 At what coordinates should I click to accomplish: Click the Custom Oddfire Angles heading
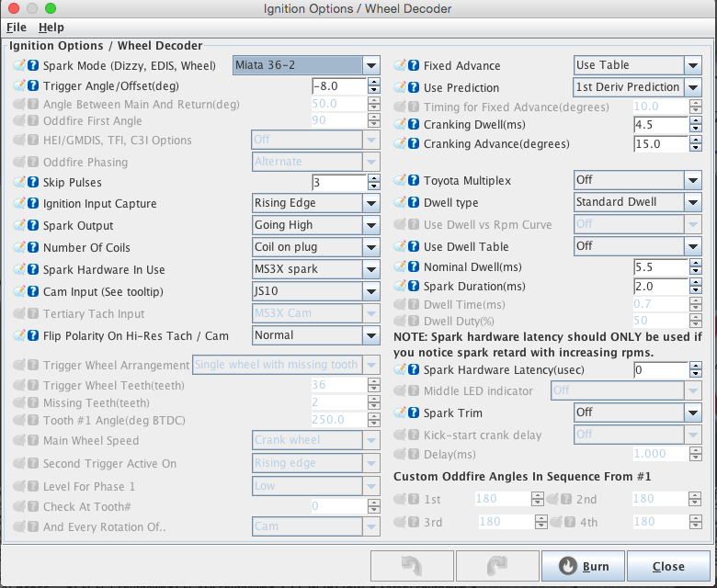click(x=522, y=477)
